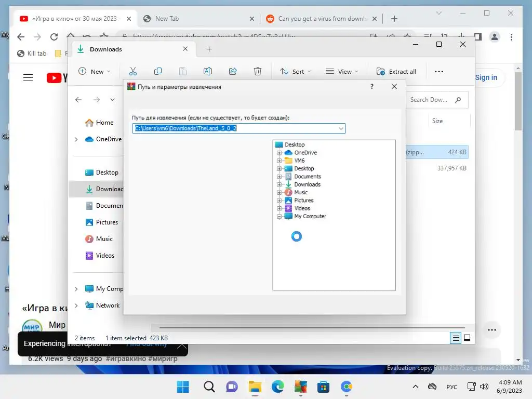Image resolution: width=532 pixels, height=399 pixels.
Task: Open Microsoft Store from taskbar
Action: pos(323,387)
